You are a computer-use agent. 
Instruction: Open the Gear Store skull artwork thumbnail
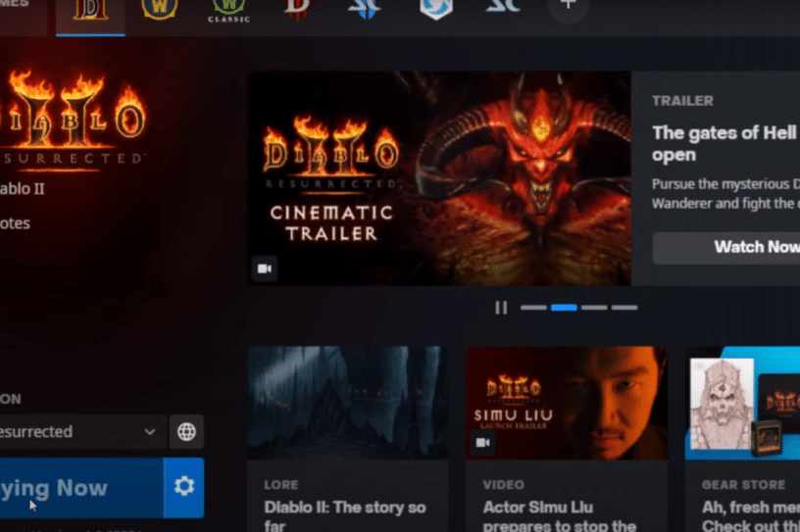[742, 403]
